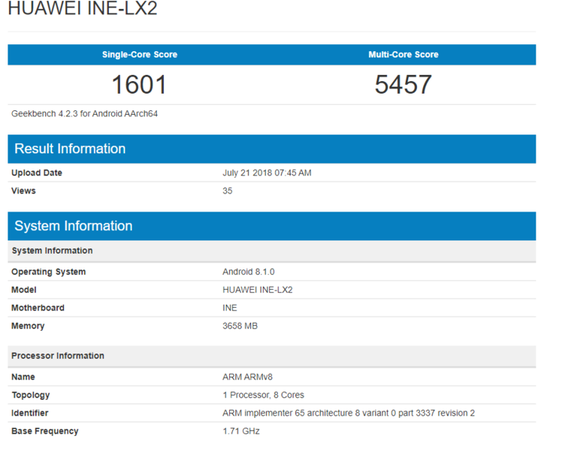Click the Base Frequency label
Image resolution: width=576 pixels, height=461 pixels.
pos(45,431)
